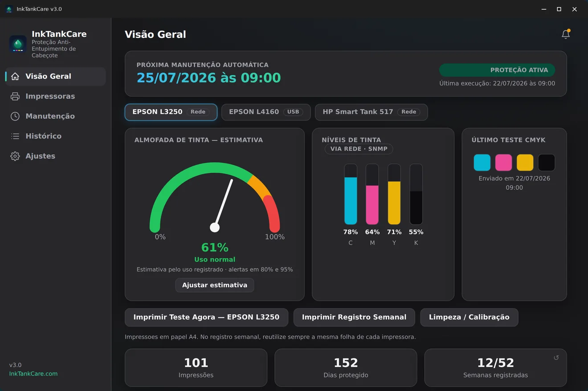Click the Via Rede · SNMP badge
The height and width of the screenshot is (391, 588).
(359, 149)
